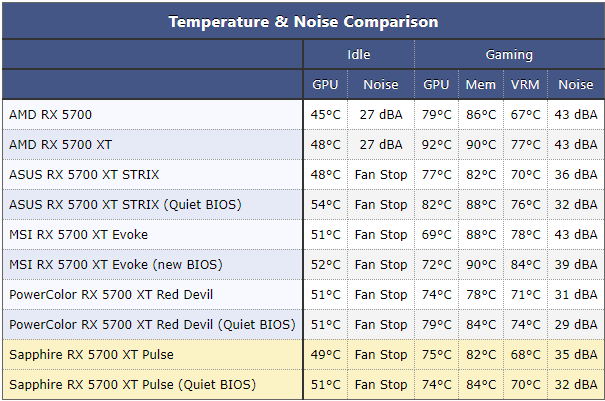The height and width of the screenshot is (401, 605).
Task: Select the AMD RX 5700 XT row label
Action: [61, 145]
